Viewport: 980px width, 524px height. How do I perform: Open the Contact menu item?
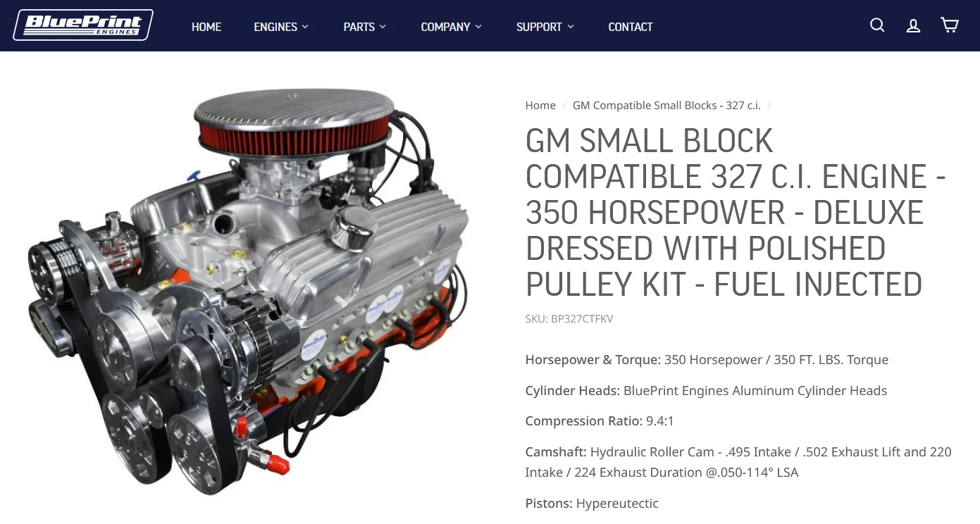click(631, 27)
